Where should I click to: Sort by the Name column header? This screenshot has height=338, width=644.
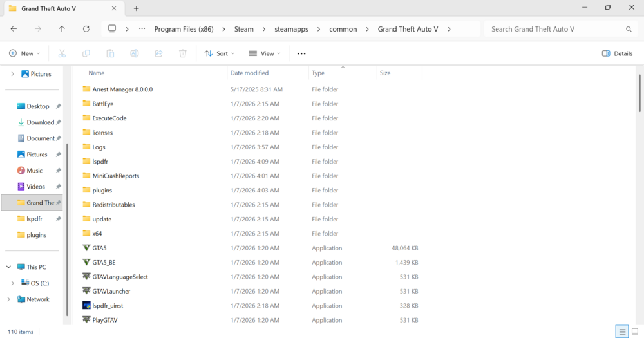point(97,73)
